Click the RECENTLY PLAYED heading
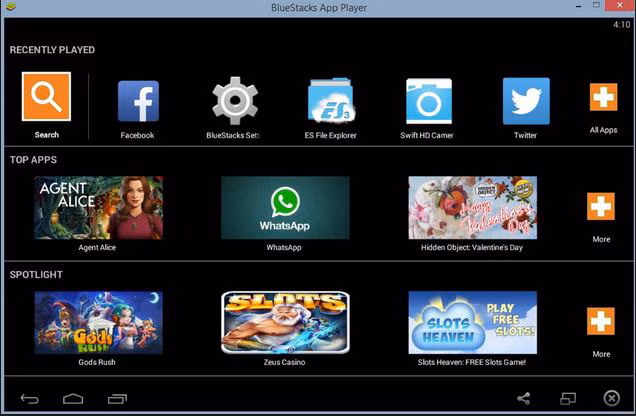636x416 pixels. tap(52, 50)
